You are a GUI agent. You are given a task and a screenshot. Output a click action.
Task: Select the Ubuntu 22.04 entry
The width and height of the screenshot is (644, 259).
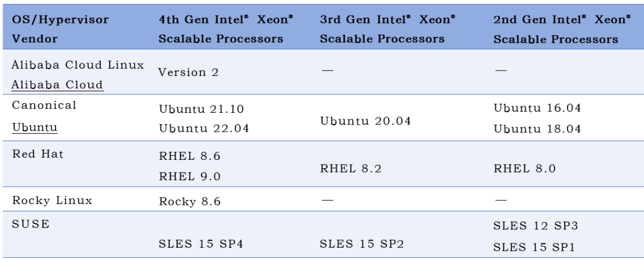pyautogui.click(x=204, y=128)
